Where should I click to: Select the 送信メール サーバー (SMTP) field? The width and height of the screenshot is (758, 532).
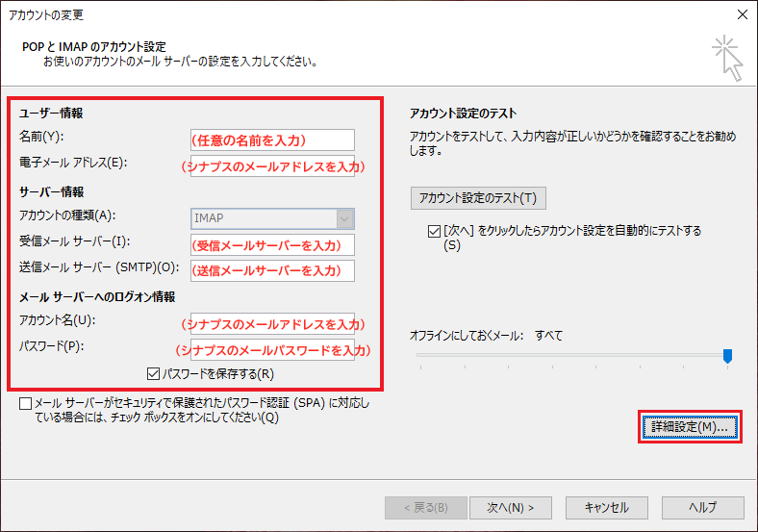click(273, 270)
